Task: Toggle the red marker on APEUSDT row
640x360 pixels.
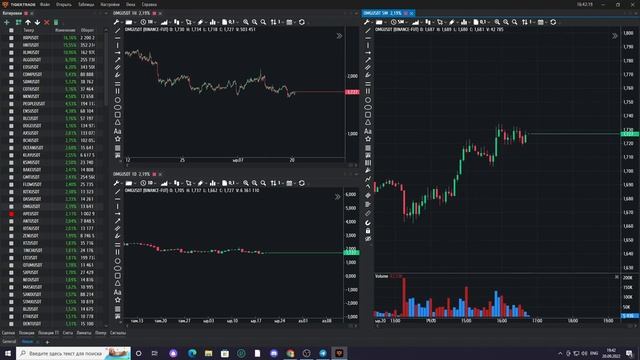Action: coord(11,214)
